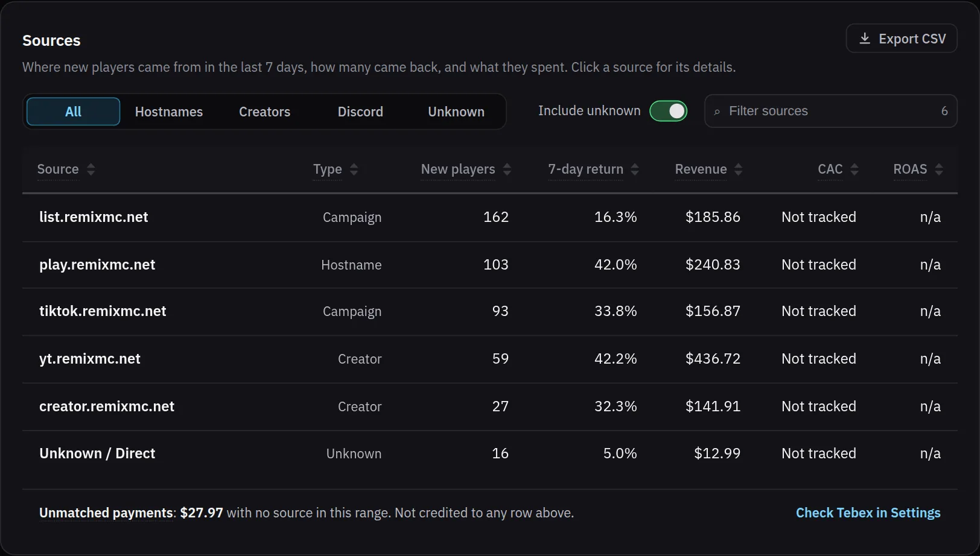Open Check Tebex in Settings link

pos(868,513)
